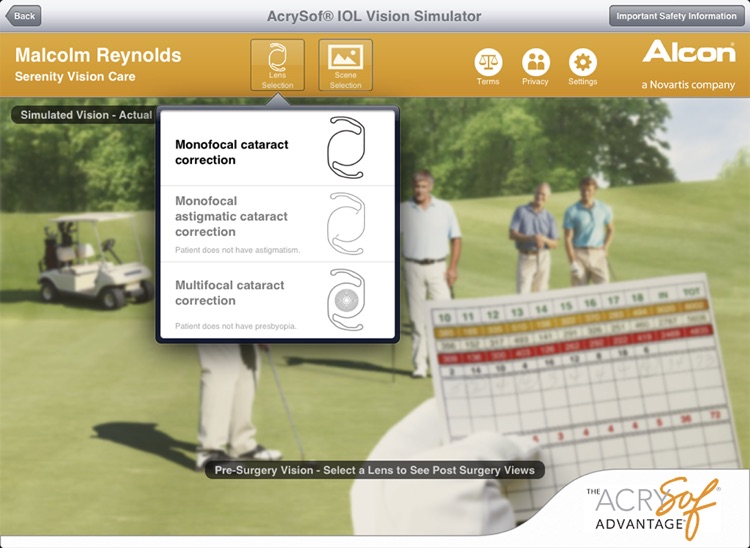Click the multifocal lens ring icon

click(x=346, y=300)
